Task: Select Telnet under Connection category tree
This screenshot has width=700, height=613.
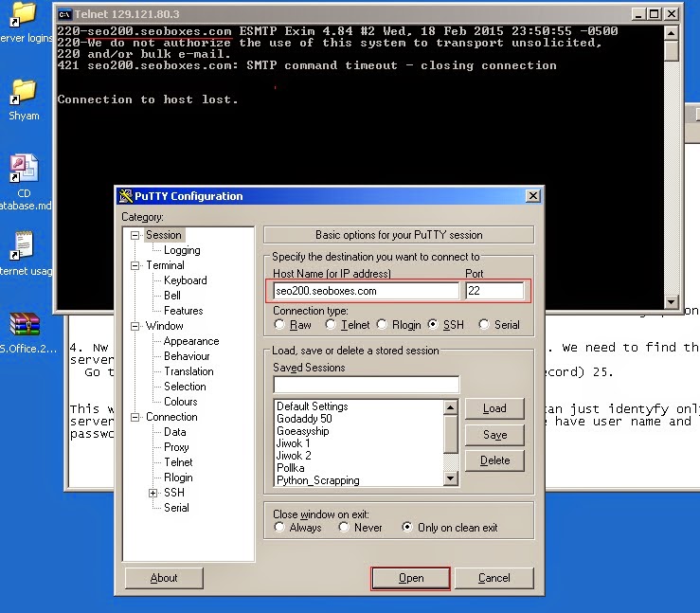Action: (x=179, y=462)
